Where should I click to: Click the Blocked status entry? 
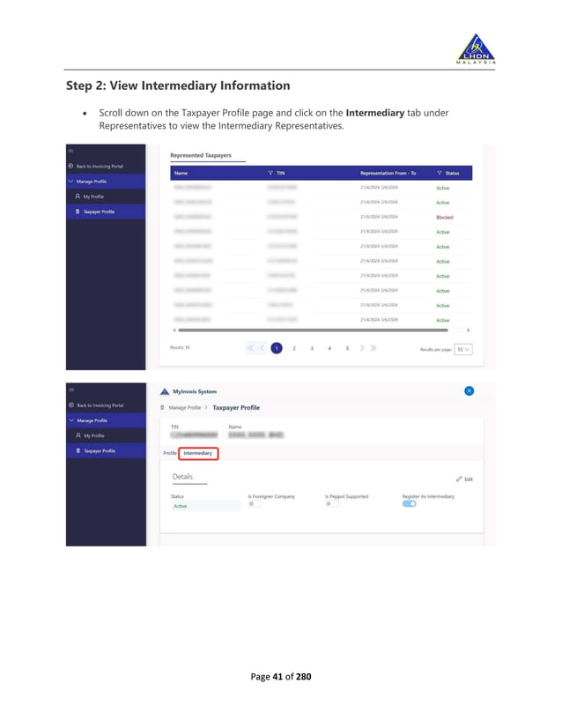tap(445, 218)
